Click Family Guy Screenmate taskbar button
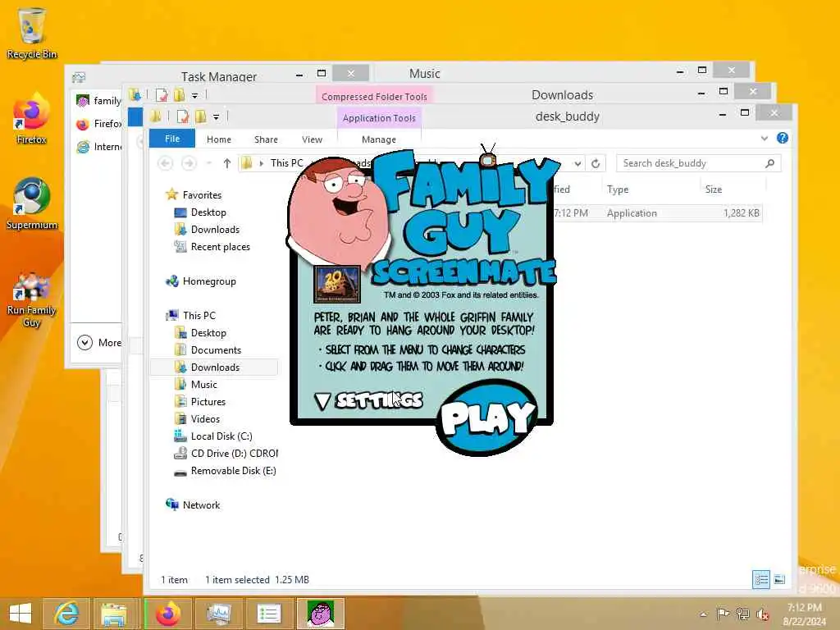The width and height of the screenshot is (840, 630). [321, 614]
